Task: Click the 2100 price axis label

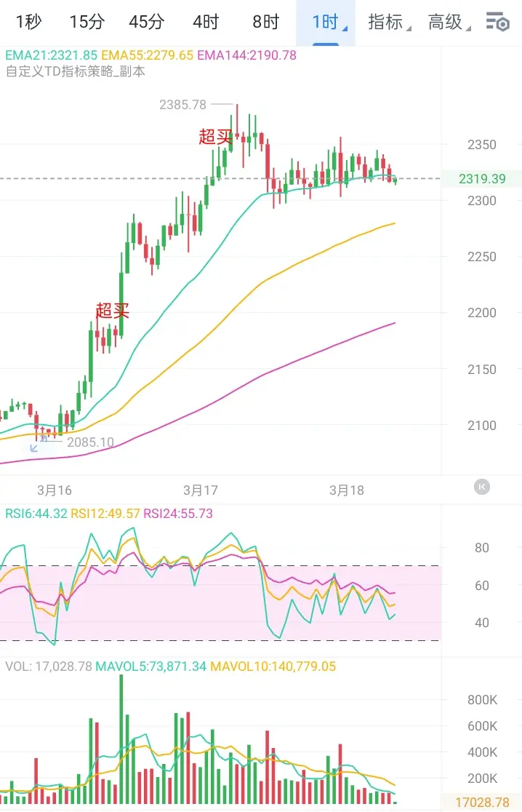Action: coord(481,426)
